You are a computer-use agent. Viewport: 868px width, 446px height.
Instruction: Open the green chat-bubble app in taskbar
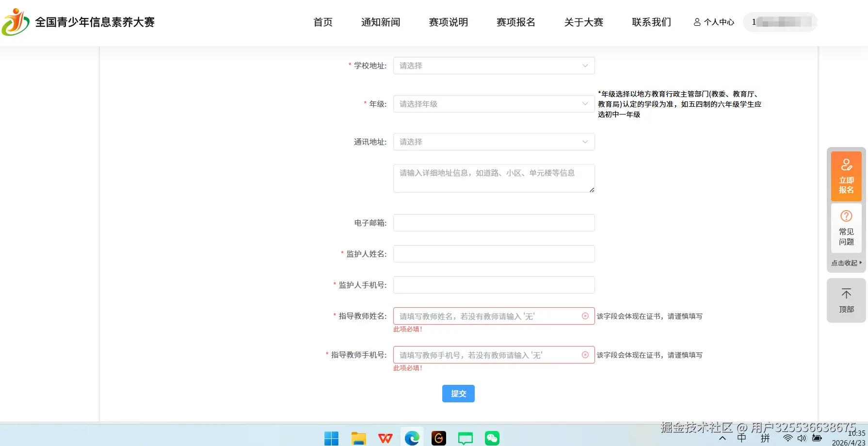[x=466, y=438]
